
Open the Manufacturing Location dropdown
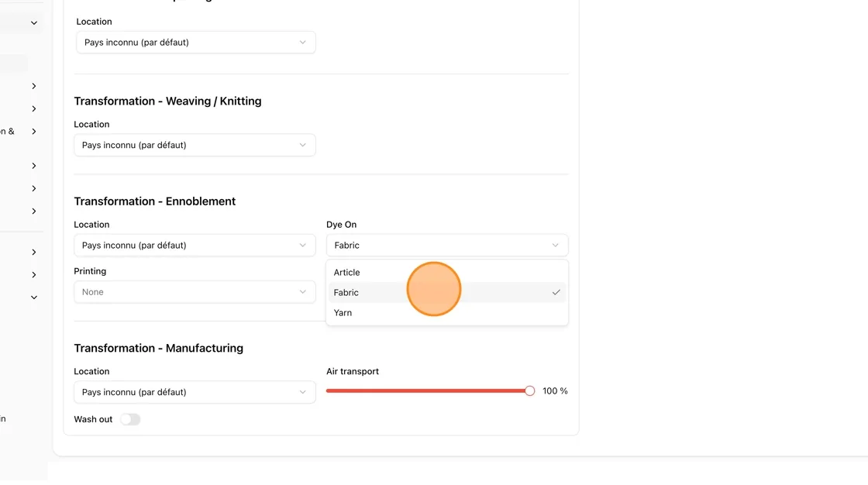(x=195, y=392)
